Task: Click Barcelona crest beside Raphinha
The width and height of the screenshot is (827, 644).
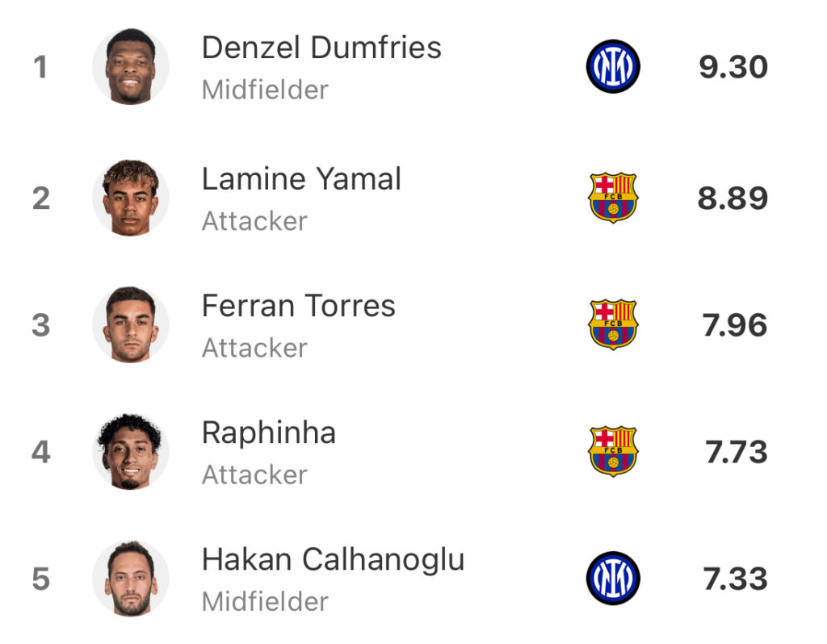Action: tap(613, 452)
